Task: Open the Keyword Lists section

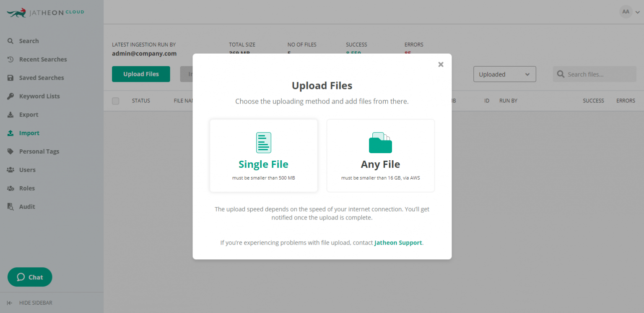Action: click(x=11, y=96)
